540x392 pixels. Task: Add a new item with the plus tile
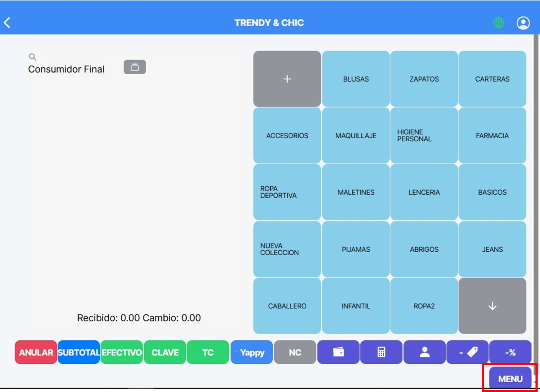tap(287, 79)
